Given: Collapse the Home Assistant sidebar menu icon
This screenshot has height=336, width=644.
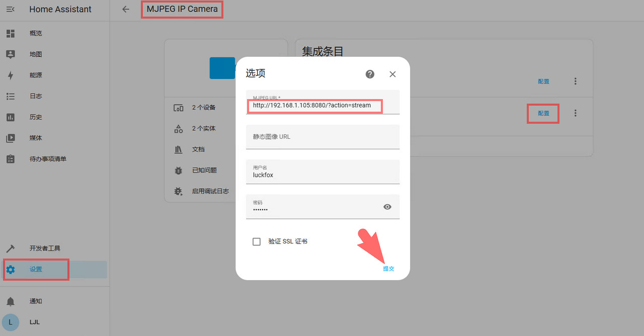Looking at the screenshot, I should point(11,9).
